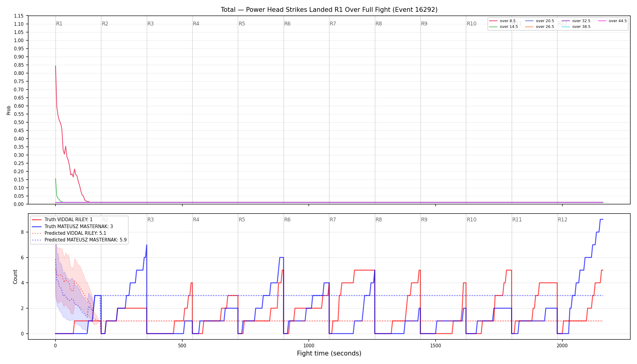This screenshot has width=637, height=364.
Task: Click the R9 round label in bottom chart
Action: pyautogui.click(x=424, y=220)
